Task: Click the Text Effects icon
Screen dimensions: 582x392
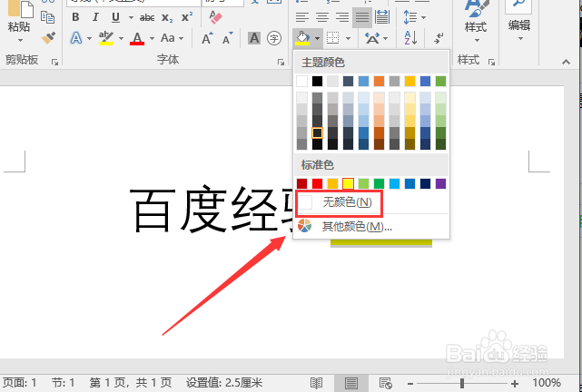Action: [76, 38]
